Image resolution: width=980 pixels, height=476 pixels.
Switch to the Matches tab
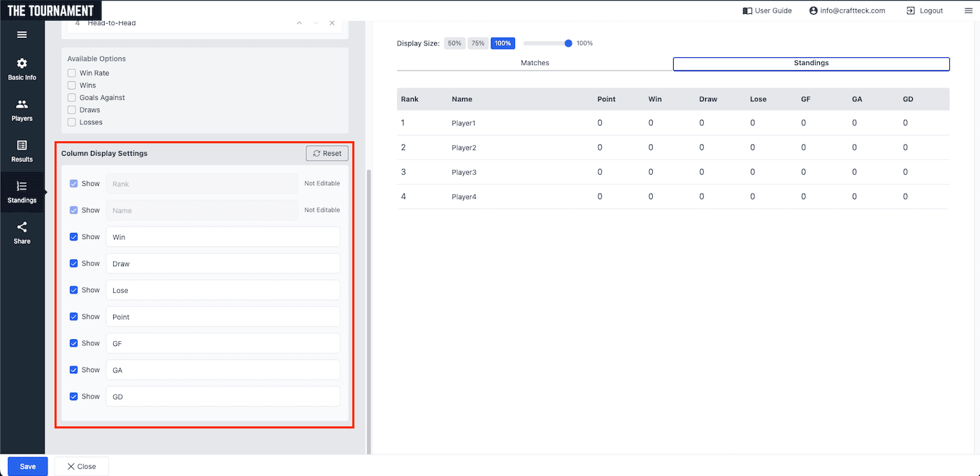pyautogui.click(x=535, y=63)
